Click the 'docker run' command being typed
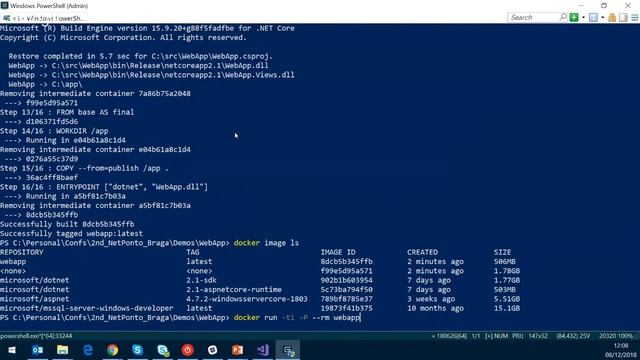 297,318
